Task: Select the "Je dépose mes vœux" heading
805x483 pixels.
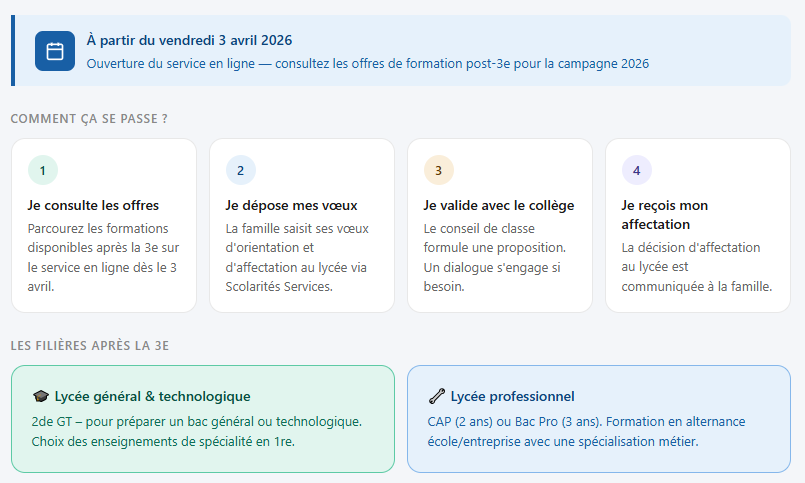Action: click(x=291, y=205)
